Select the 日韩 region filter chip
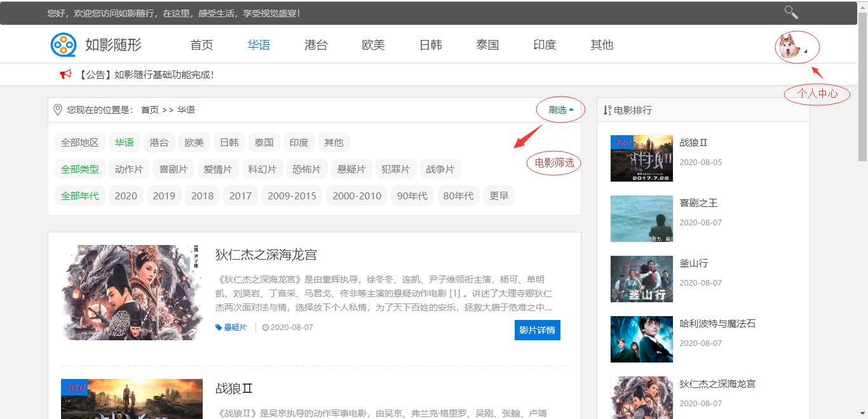The image size is (868, 419). click(229, 142)
